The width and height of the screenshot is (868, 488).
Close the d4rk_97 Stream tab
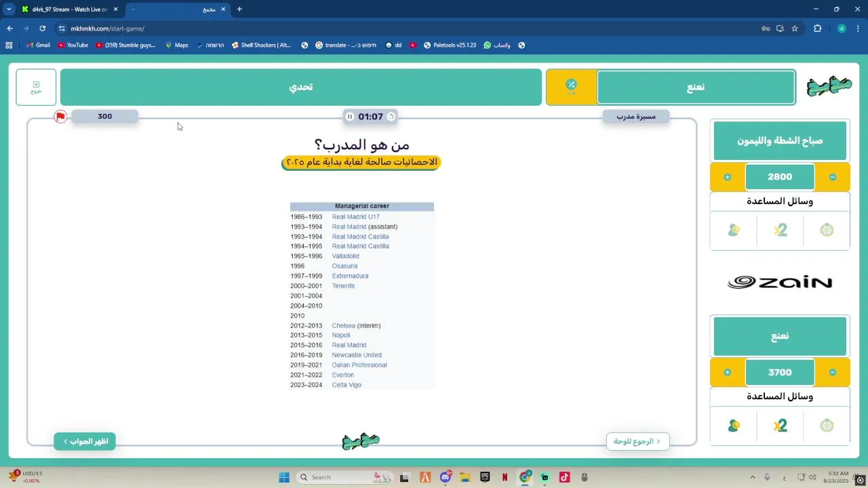click(116, 9)
